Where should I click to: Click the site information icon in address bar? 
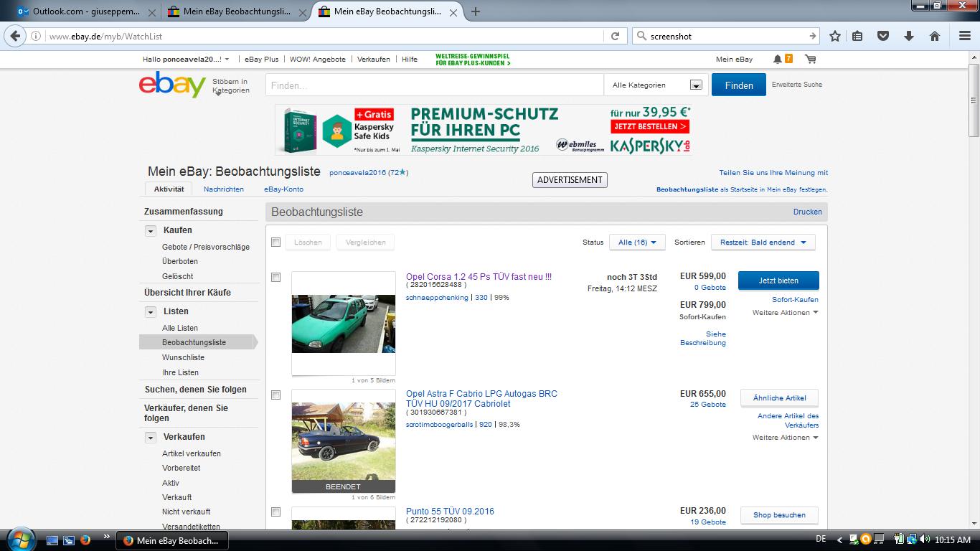click(x=36, y=36)
